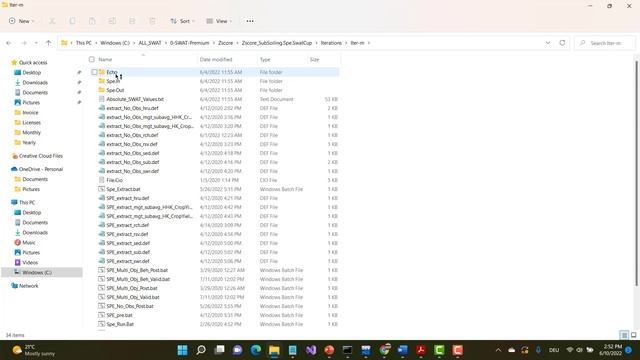Click the Delete icon in the toolbar
Image resolution: width=640 pixels, height=360 pixels.
[x=152, y=21]
